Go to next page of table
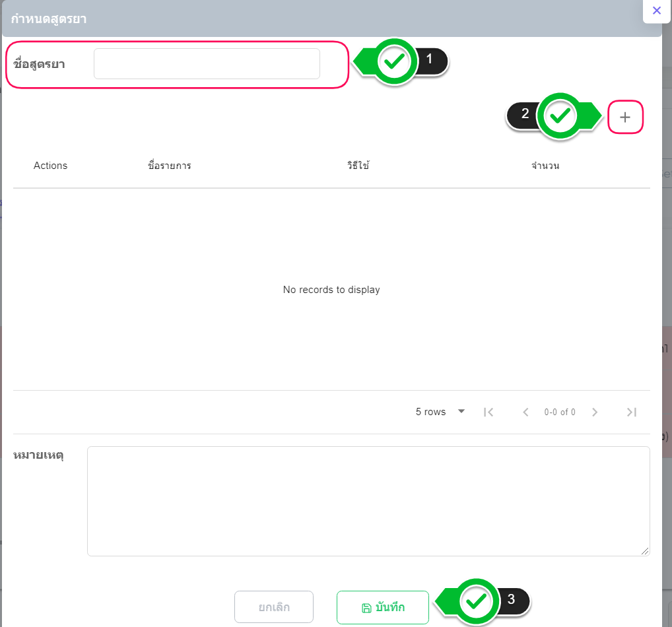Screen dimensions: 672x627 tap(595, 412)
